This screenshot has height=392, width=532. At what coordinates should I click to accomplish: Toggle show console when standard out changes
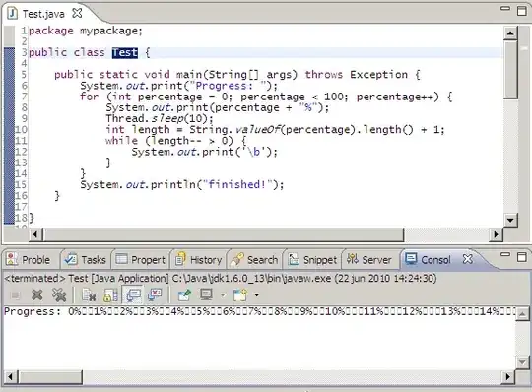pos(133,295)
